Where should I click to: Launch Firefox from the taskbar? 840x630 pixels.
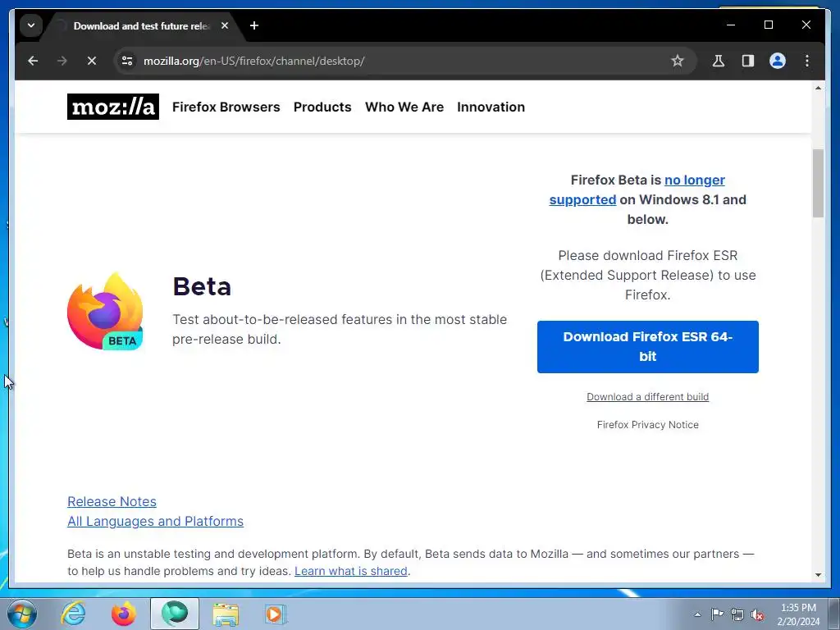coord(124,614)
